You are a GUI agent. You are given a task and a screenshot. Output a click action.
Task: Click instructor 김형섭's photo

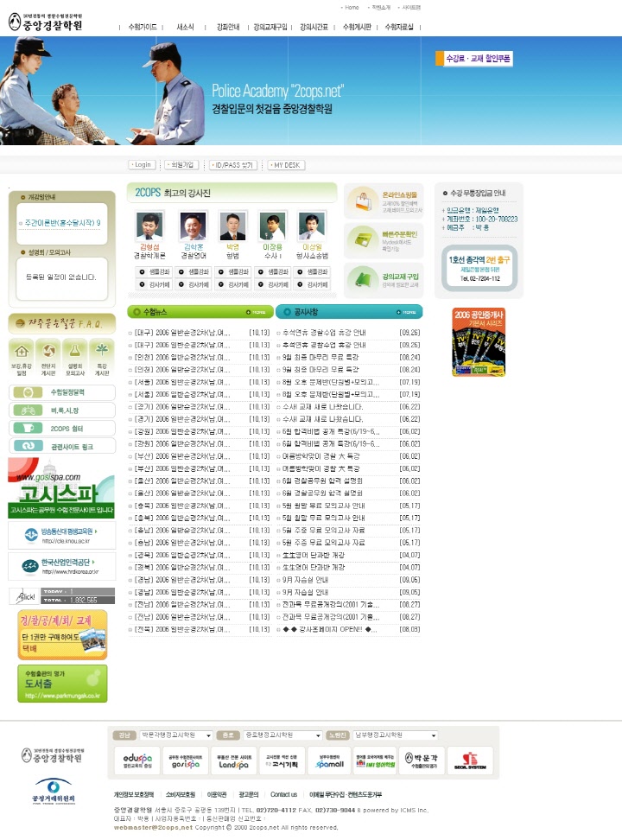(149, 226)
